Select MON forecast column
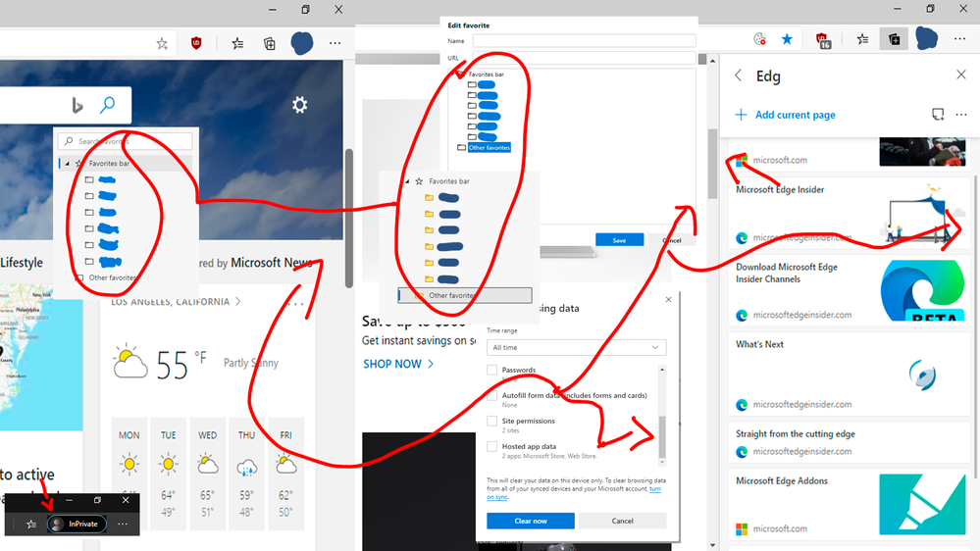This screenshot has height=551, width=980. pos(129,476)
